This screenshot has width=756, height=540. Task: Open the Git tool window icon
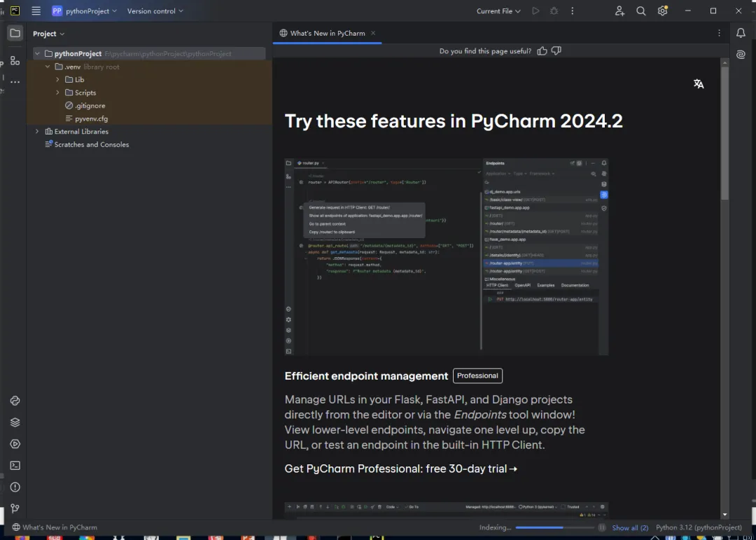pyautogui.click(x=15, y=508)
